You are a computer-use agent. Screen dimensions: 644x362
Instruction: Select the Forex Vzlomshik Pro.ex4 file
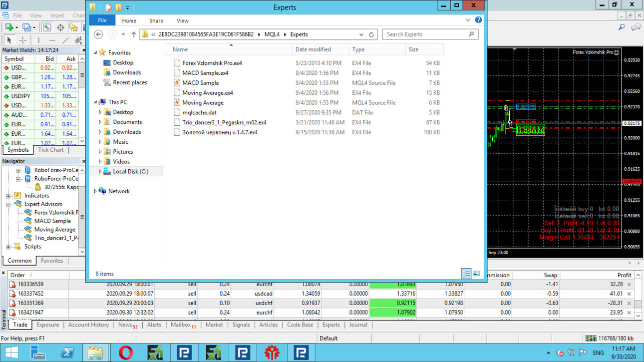click(212, 63)
